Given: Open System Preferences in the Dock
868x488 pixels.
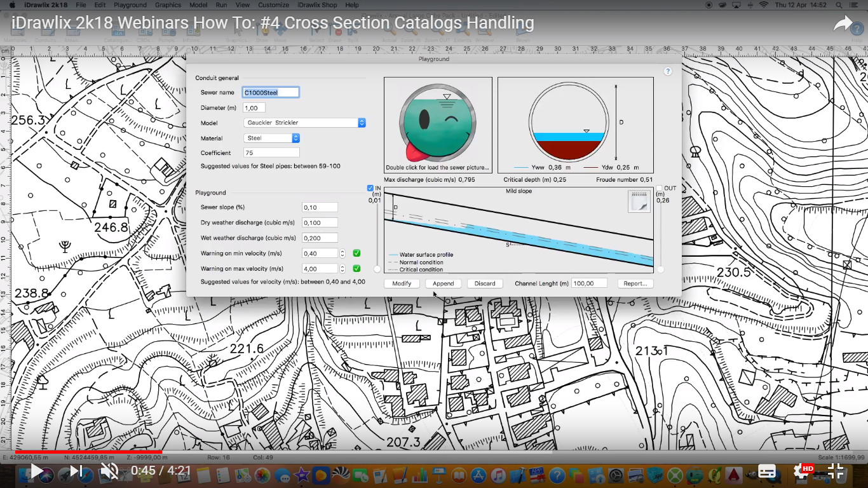Looking at the screenshot, I should [615, 475].
